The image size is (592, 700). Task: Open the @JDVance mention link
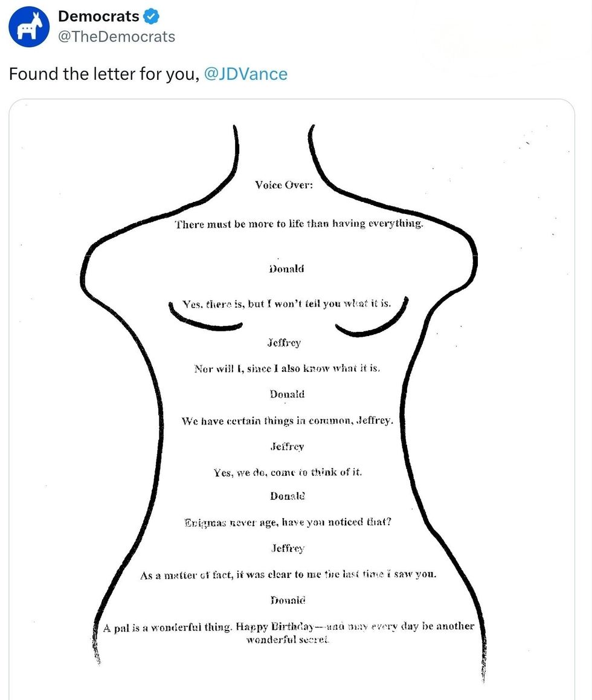pos(246,74)
